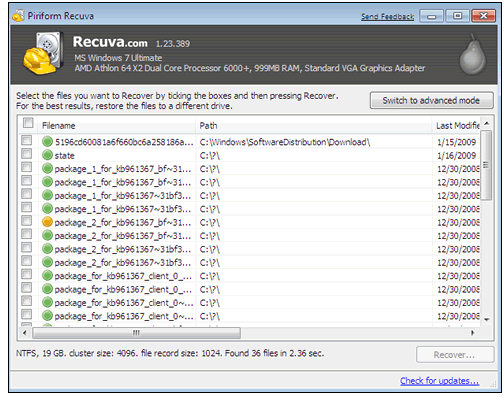Click the orange status icon for package_2_for_kb961367_bf
Viewport: 504px width, 398px height.
47,222
